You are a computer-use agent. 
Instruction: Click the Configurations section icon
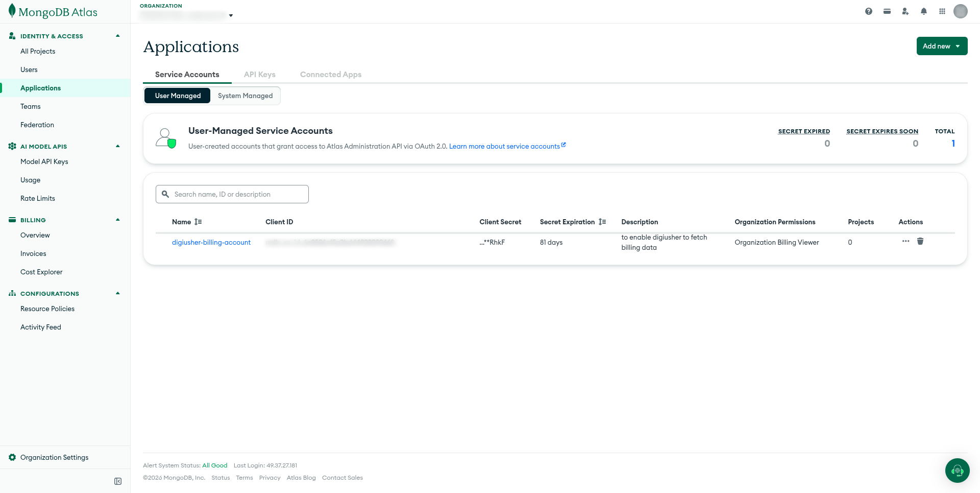click(12, 293)
